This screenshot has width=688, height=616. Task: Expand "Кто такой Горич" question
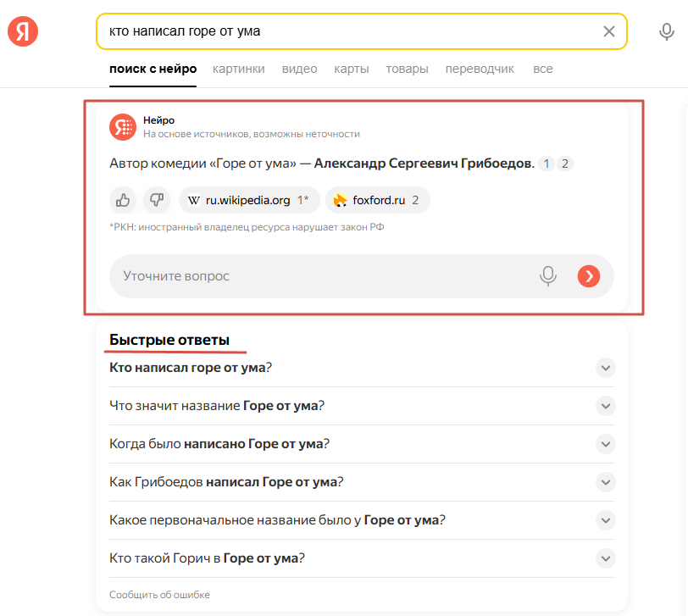[x=605, y=558]
